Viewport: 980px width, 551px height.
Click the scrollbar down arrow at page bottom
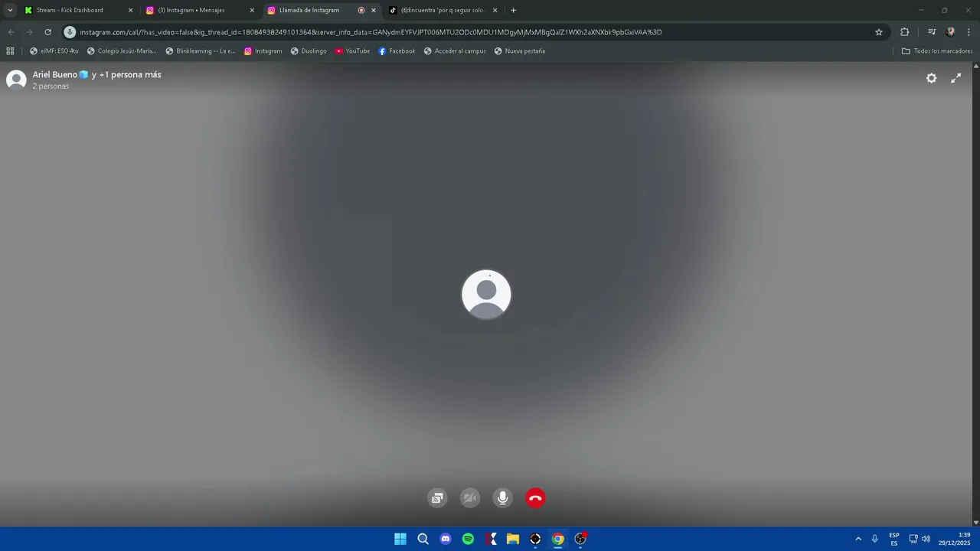click(x=975, y=523)
